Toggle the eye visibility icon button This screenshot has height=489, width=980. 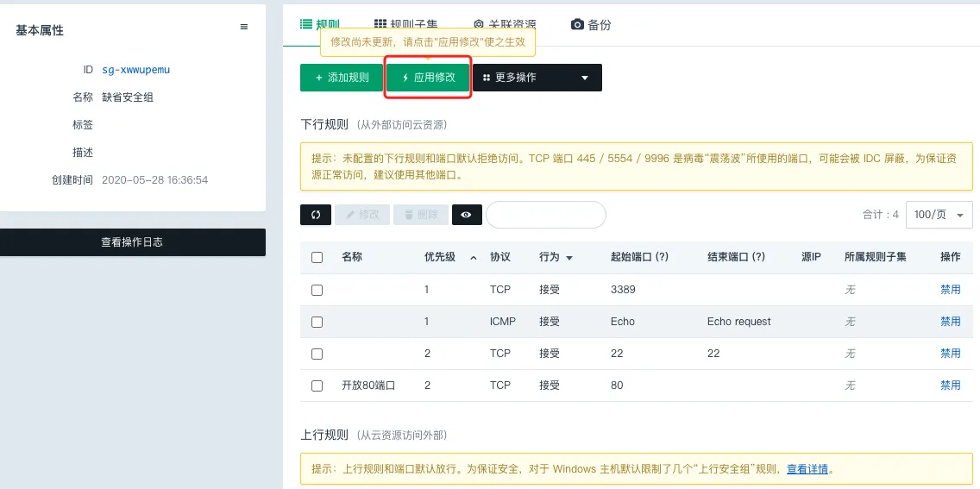(467, 215)
